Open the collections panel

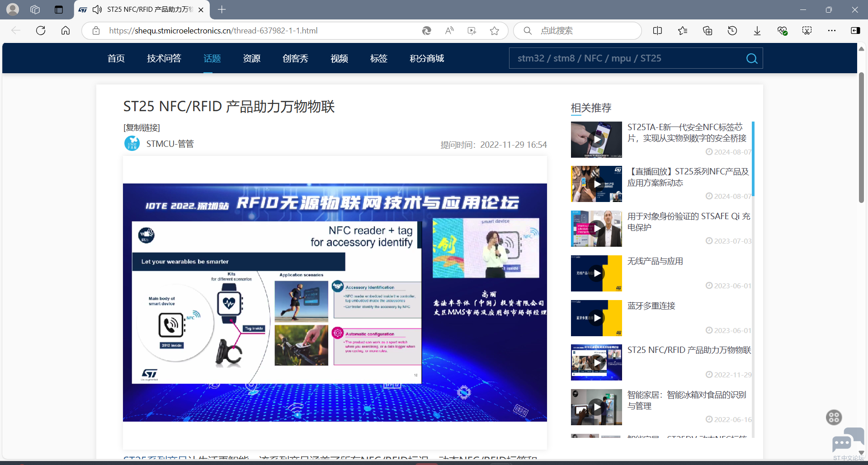[x=708, y=31]
